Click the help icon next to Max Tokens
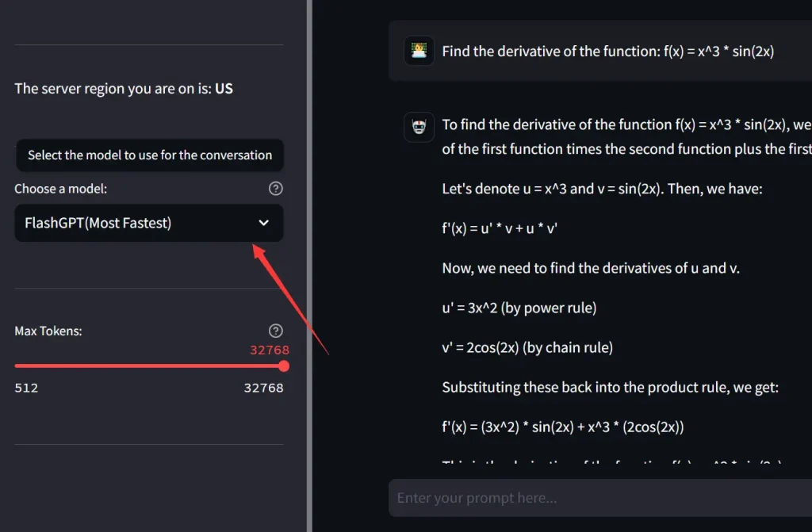The height and width of the screenshot is (532, 812). 275,331
